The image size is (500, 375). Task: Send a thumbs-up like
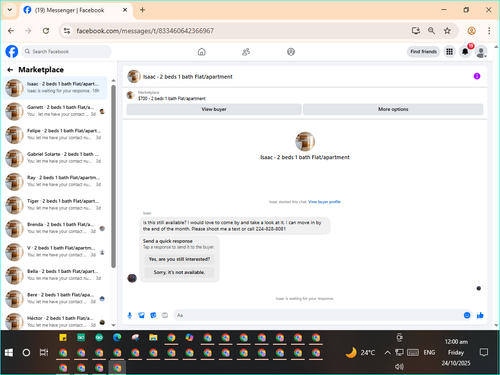coord(480,315)
